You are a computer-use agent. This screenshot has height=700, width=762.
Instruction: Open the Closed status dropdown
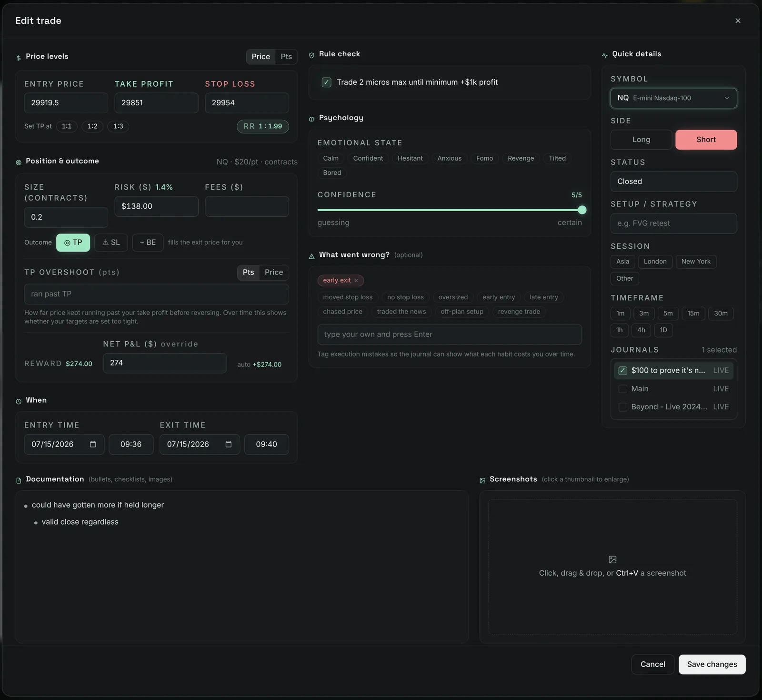673,182
